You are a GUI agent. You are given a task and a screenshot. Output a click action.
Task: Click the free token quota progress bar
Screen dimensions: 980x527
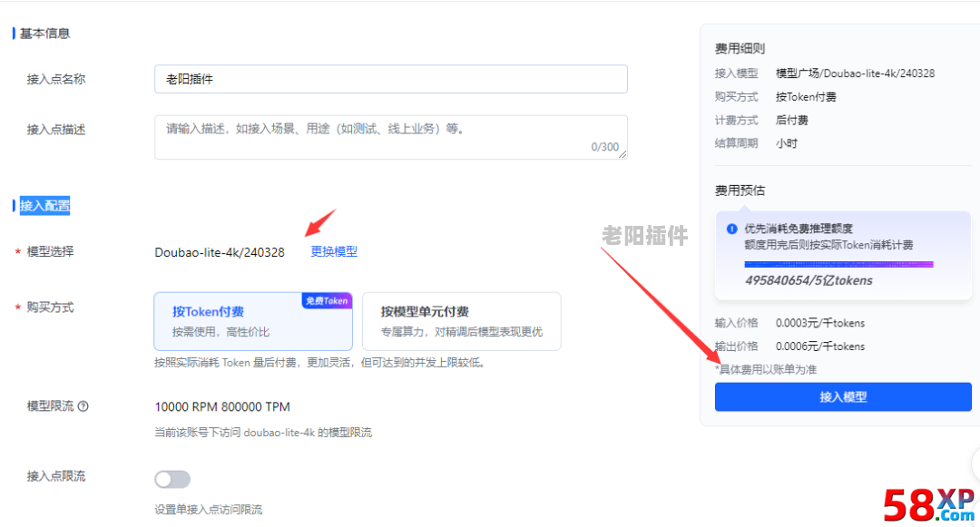tap(838, 264)
